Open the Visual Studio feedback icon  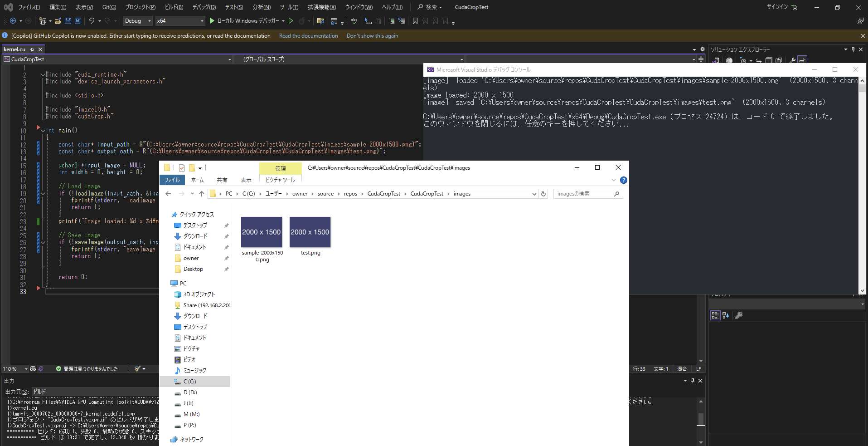coord(860,21)
